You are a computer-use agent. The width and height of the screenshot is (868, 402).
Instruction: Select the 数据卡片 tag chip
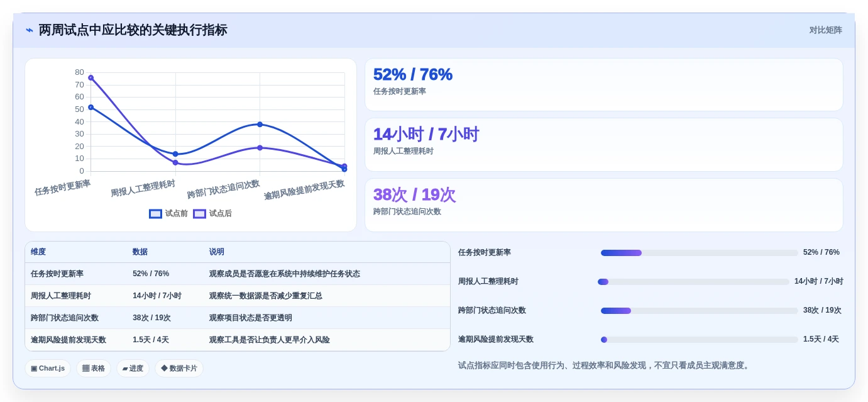[x=179, y=369]
